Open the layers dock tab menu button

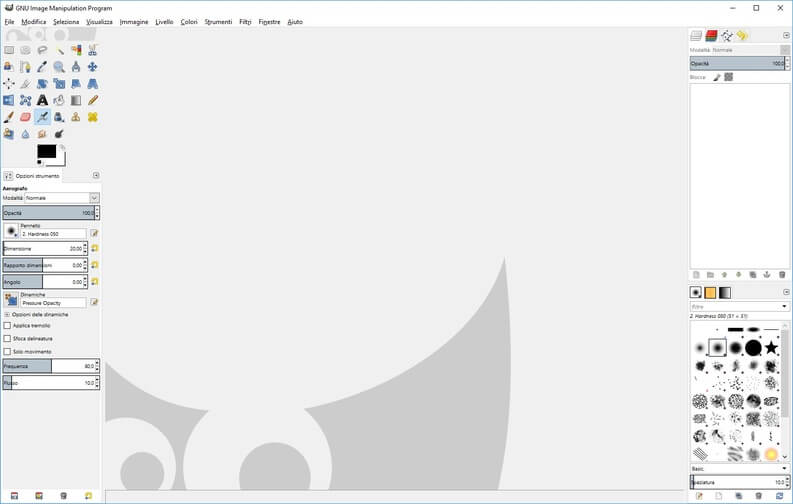(786, 35)
